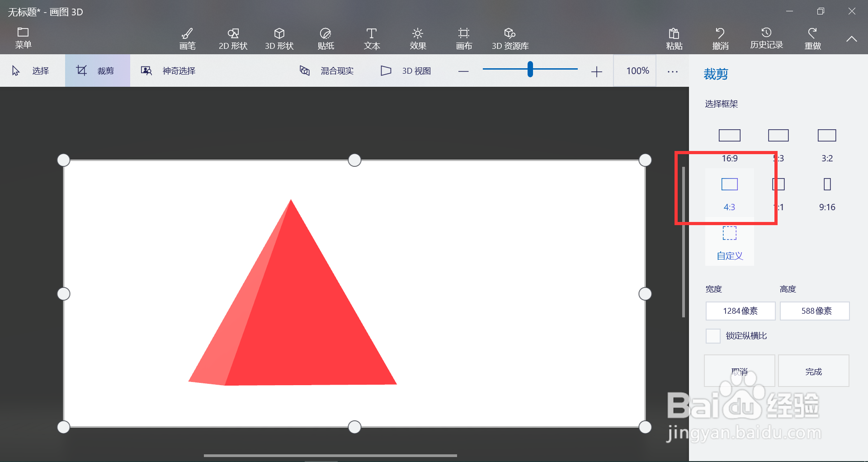The image size is (868, 462).
Task: Click the top-right crop handle
Action: click(x=645, y=160)
